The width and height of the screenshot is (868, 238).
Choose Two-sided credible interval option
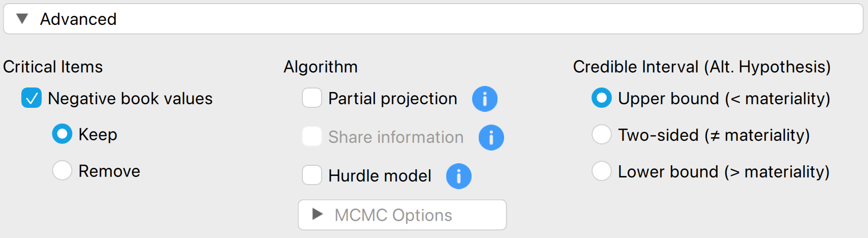click(601, 135)
